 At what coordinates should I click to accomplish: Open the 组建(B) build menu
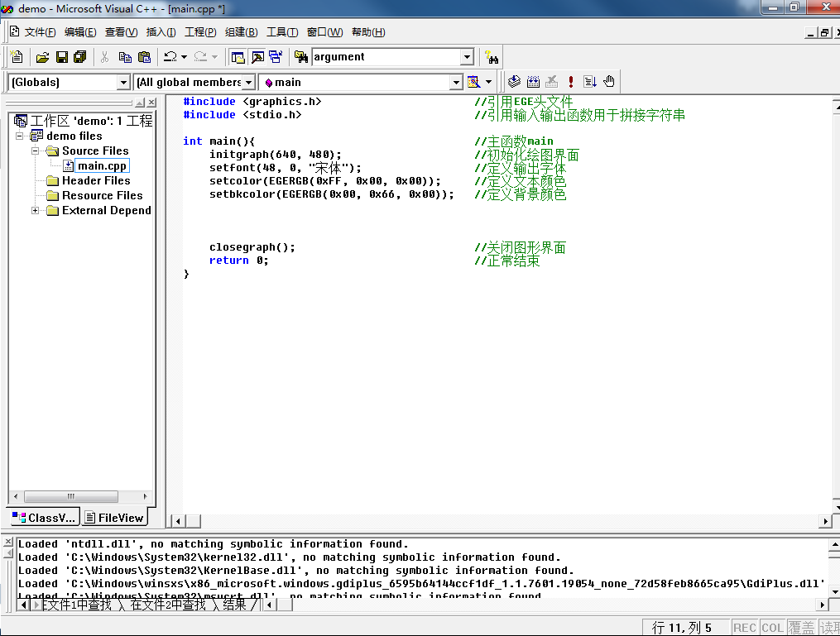point(241,32)
